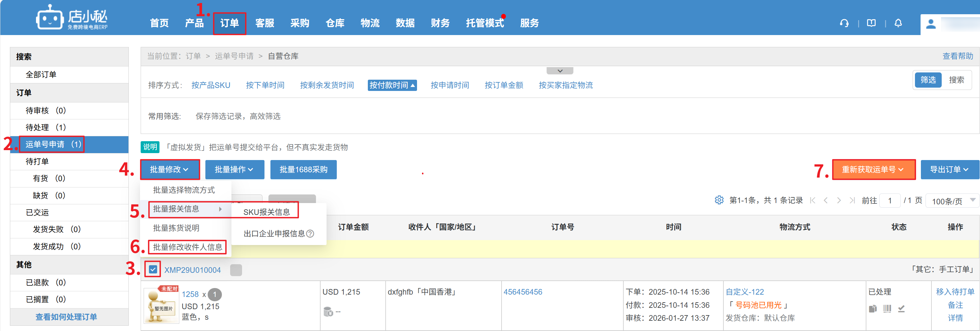The width and height of the screenshot is (980, 331).
Task: Toggle sort by 按付款时间
Action: click(x=392, y=85)
